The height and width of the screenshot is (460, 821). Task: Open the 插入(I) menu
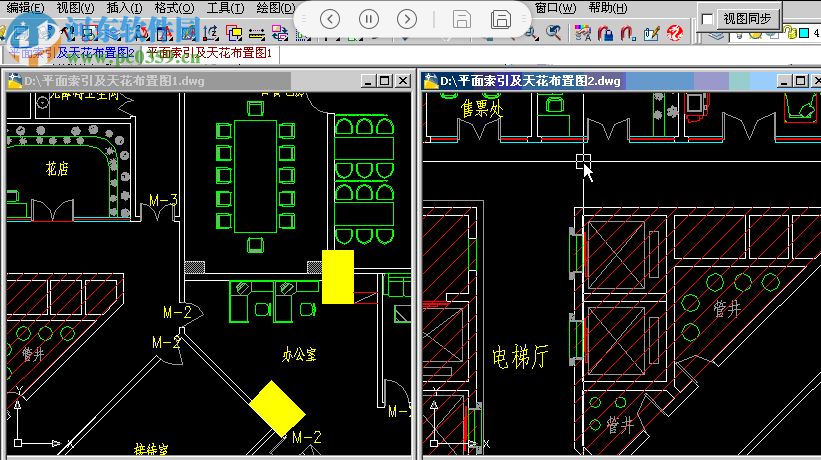pyautogui.click(x=124, y=8)
